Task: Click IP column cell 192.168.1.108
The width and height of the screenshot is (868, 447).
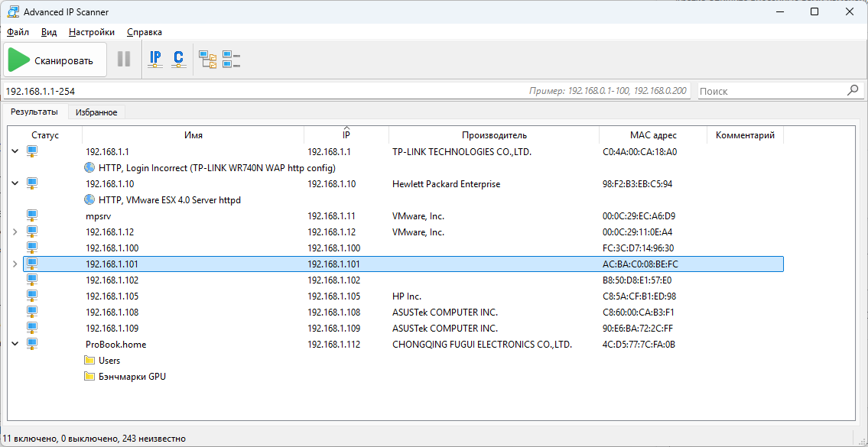Action: (x=333, y=312)
